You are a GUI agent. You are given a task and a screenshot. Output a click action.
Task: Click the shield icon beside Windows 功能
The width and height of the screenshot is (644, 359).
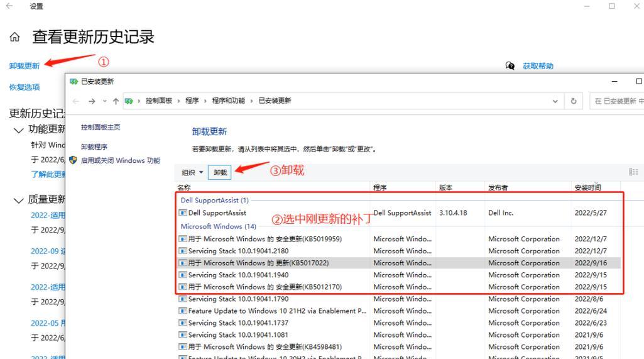[x=73, y=160]
